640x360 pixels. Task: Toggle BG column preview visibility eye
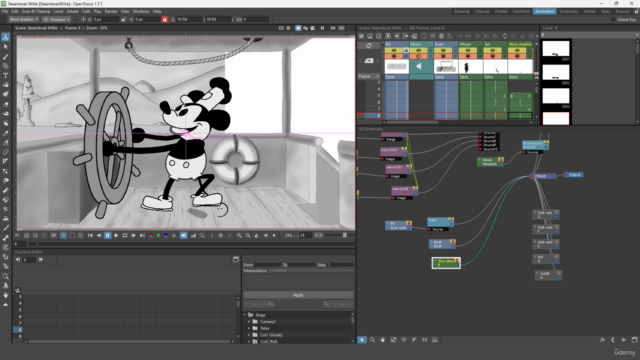pos(394,51)
